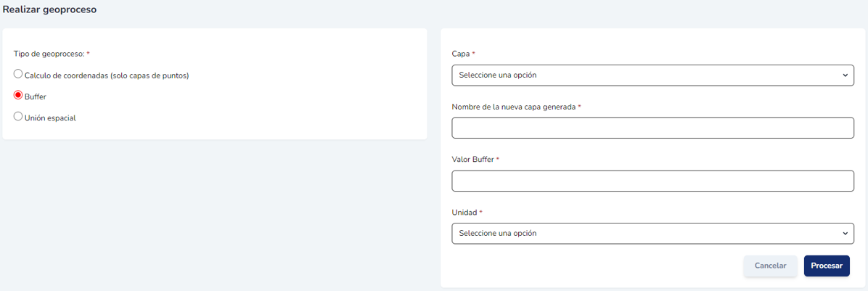868x291 pixels.
Task: Choose the Unión espacial radio option
Action: coord(18,116)
